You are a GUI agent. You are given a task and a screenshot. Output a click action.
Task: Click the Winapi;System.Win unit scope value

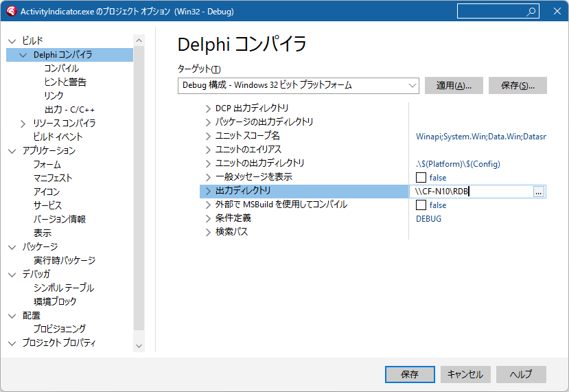[x=481, y=137]
